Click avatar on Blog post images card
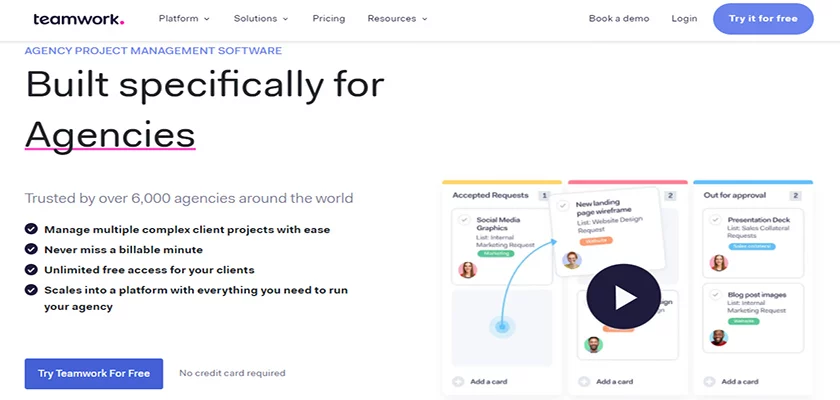Screen dimensions: 840x400 pos(718,337)
